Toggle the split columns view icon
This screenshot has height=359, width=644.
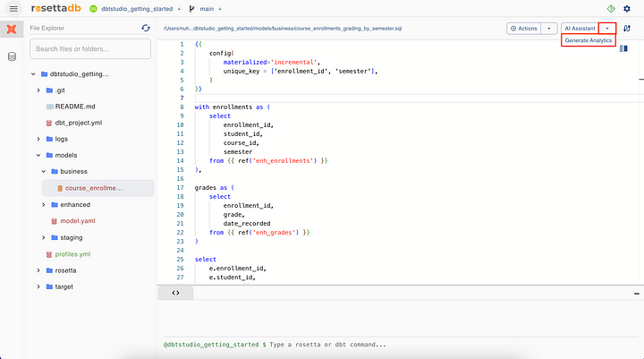click(623, 48)
